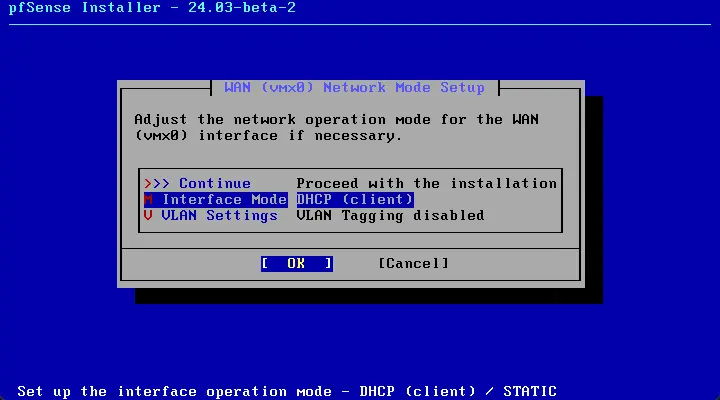
Task: Click the >>> marker before Continue
Action: (157, 184)
